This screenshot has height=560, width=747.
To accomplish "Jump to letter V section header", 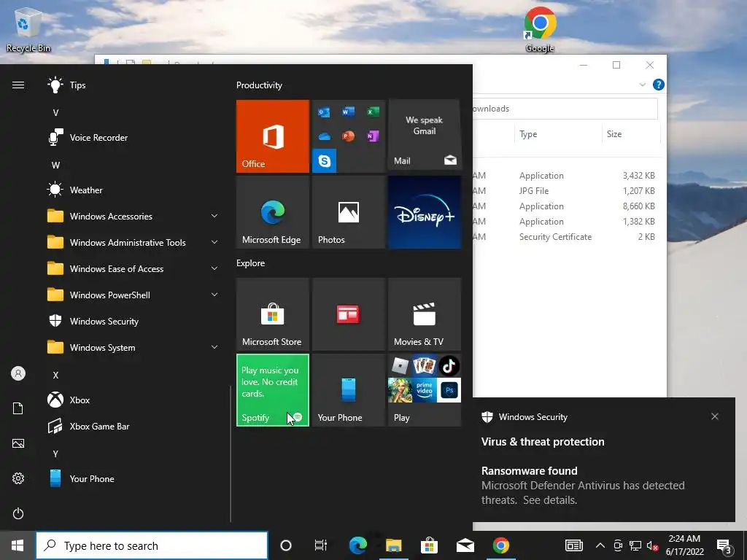I will coord(55,113).
